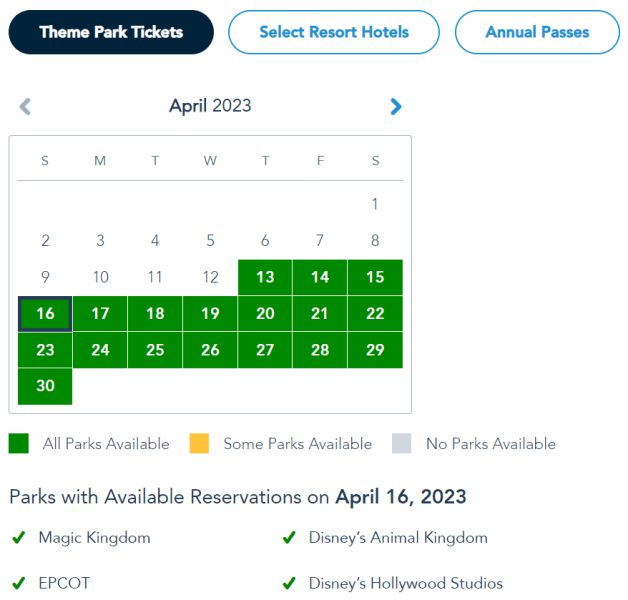Screen dimensions: 628x600
Task: Switch to Select Resort Hotels tab
Action: click(x=334, y=32)
